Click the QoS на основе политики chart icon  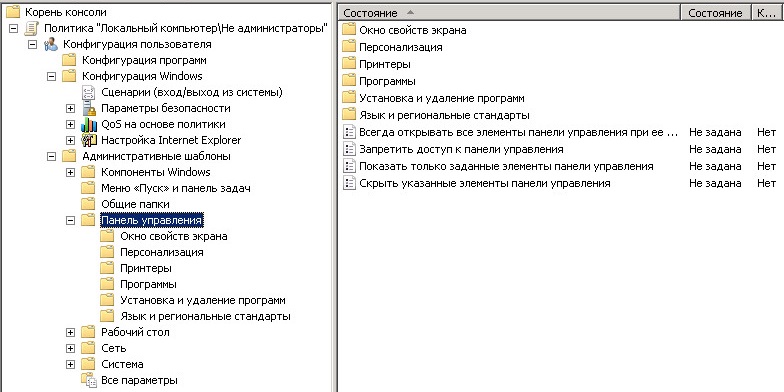(88, 124)
